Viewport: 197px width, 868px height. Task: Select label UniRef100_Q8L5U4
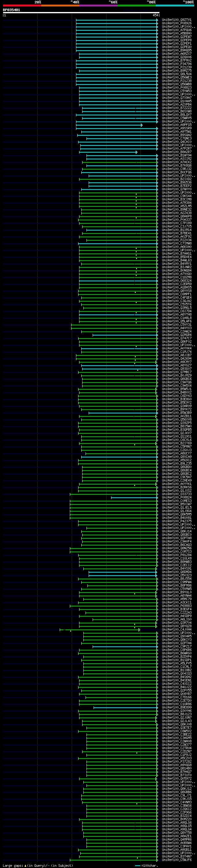tap(176, 74)
